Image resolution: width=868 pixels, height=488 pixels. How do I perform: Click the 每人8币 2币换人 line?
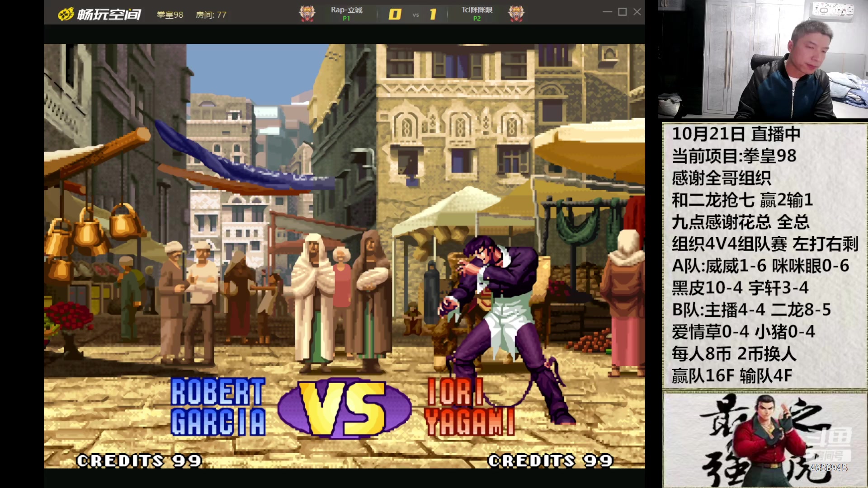click(734, 354)
